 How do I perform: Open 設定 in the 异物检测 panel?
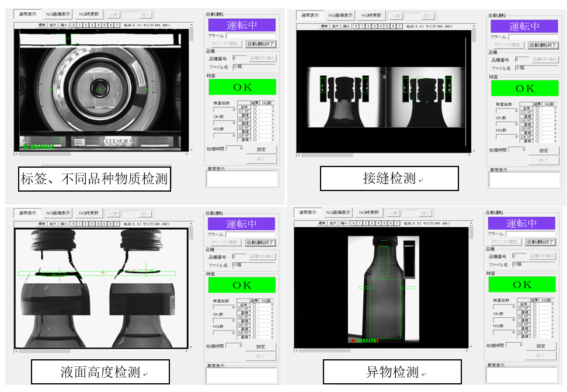coord(541,346)
